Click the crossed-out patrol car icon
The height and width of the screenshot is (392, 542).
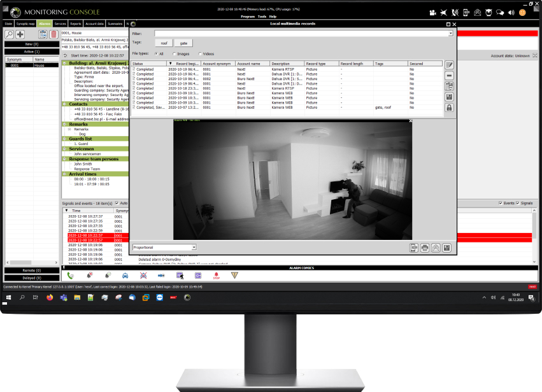(x=143, y=276)
